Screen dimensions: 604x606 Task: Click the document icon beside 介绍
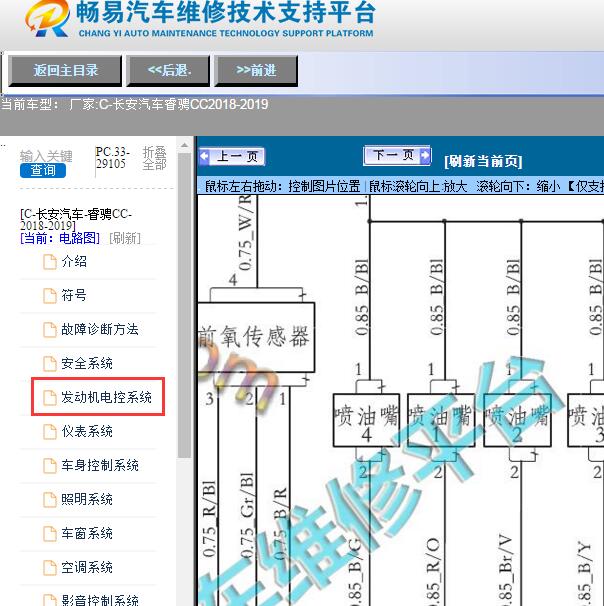(x=49, y=262)
